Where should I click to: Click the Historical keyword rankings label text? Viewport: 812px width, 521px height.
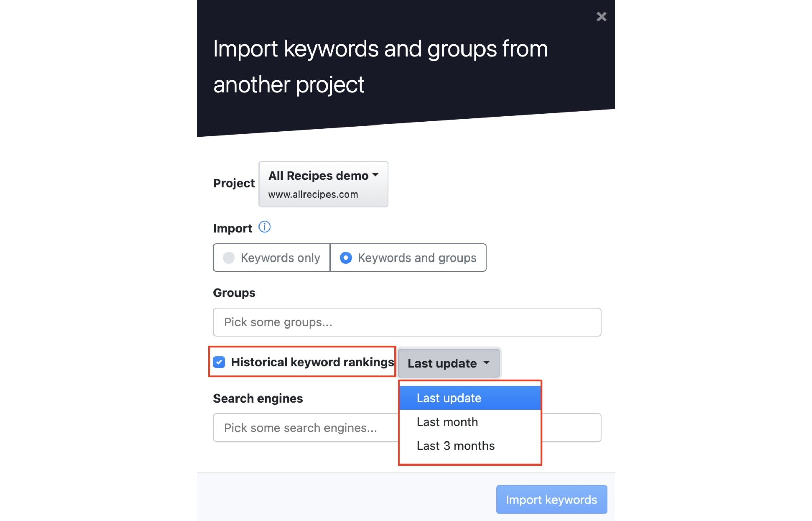[312, 362]
